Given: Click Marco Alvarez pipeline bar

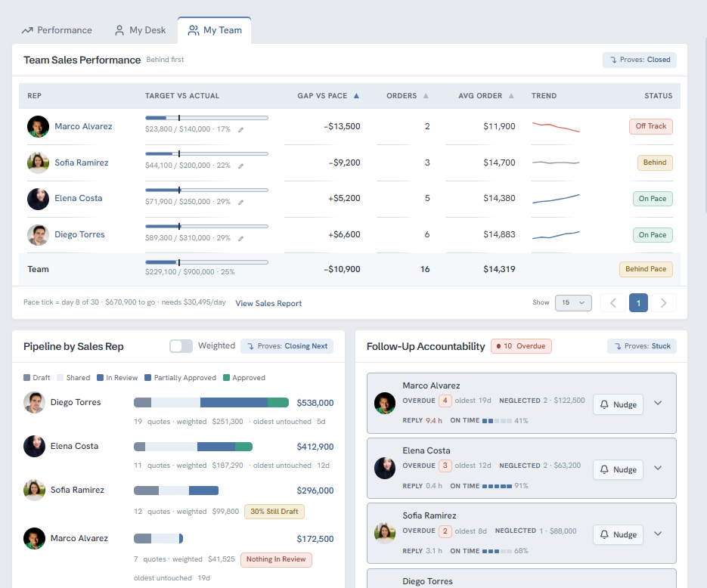Looking at the screenshot, I should [x=158, y=538].
